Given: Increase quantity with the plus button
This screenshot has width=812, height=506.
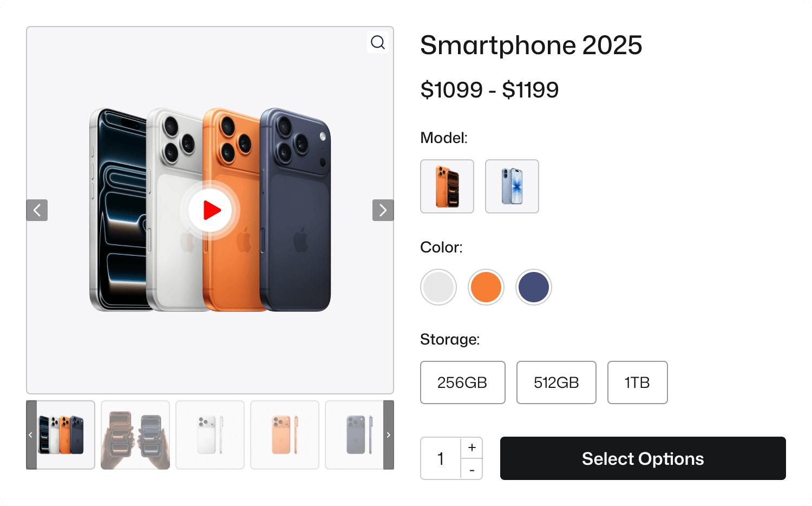Looking at the screenshot, I should (472, 447).
